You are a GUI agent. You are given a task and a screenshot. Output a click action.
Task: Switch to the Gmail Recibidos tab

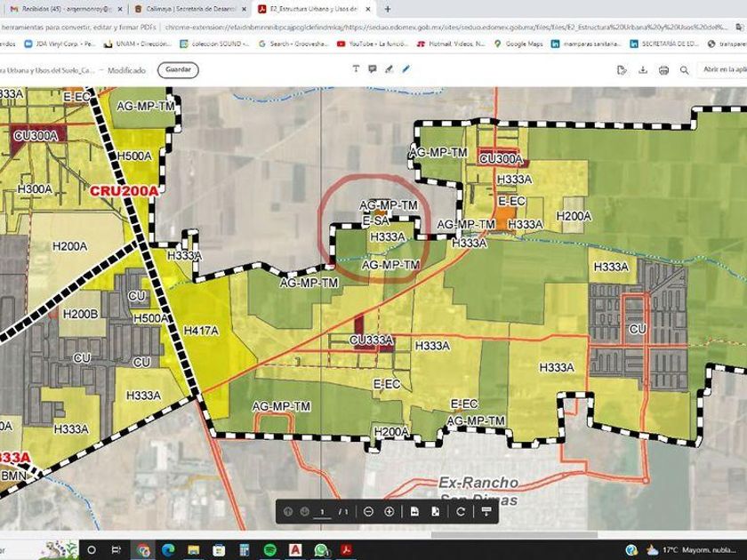coord(62,9)
